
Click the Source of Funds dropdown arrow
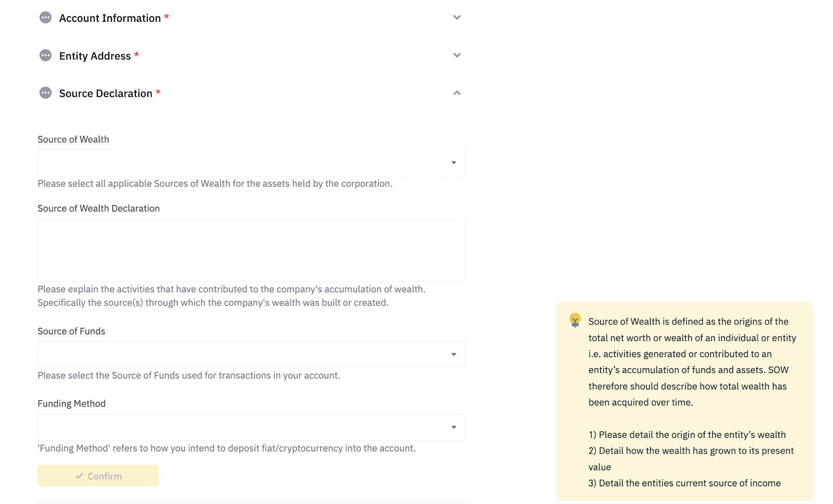[x=454, y=355]
